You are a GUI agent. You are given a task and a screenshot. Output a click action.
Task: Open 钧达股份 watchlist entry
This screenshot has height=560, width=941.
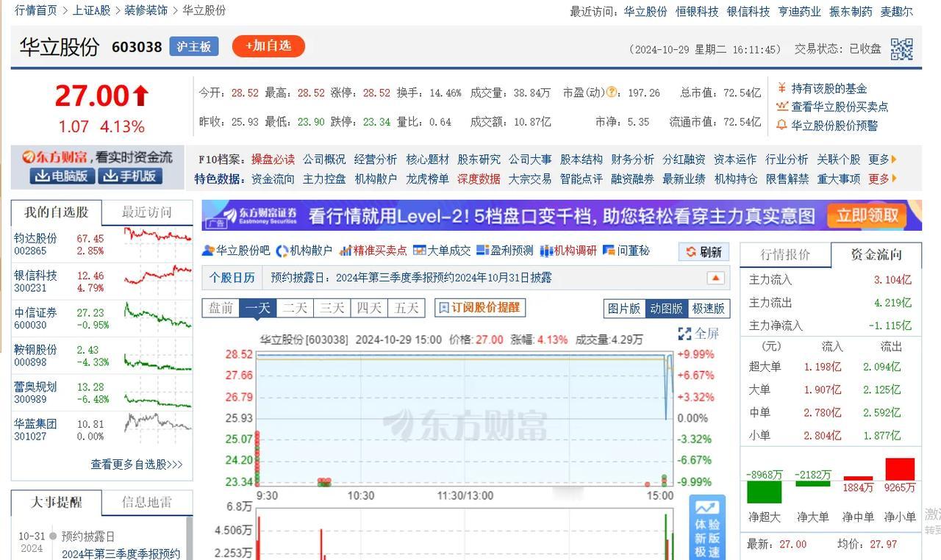tap(35, 238)
